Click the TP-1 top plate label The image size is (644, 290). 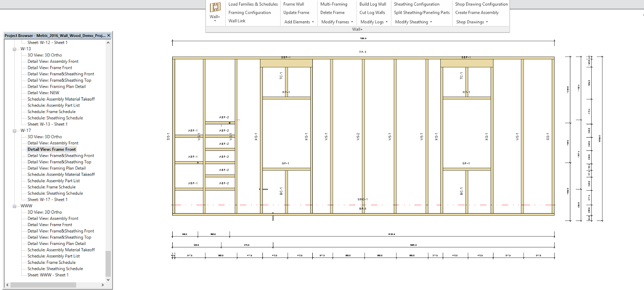[363, 52]
